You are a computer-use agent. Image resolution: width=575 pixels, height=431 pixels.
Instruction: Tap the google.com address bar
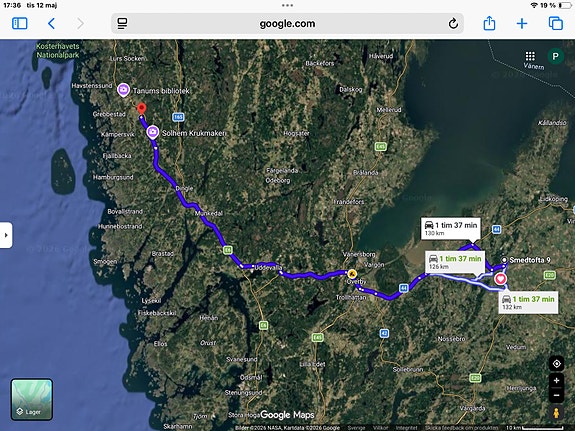point(287,23)
